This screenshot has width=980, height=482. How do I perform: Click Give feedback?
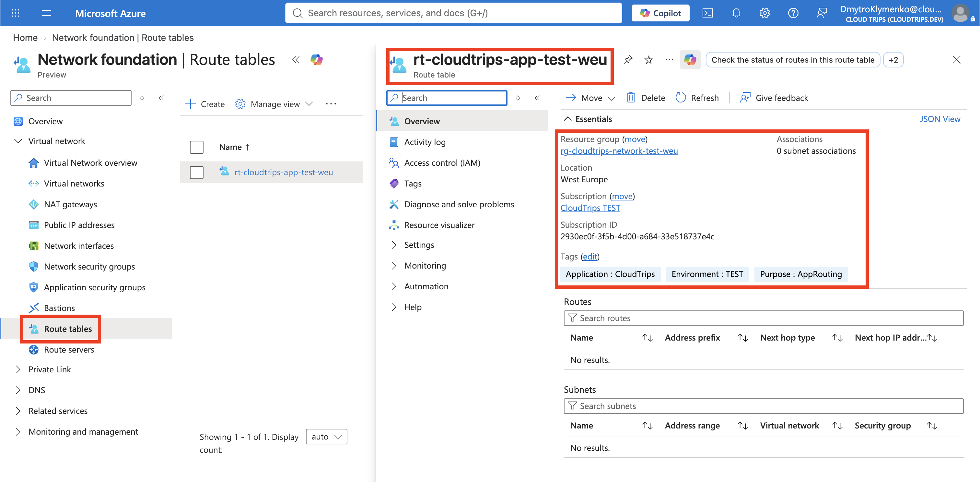click(x=774, y=98)
